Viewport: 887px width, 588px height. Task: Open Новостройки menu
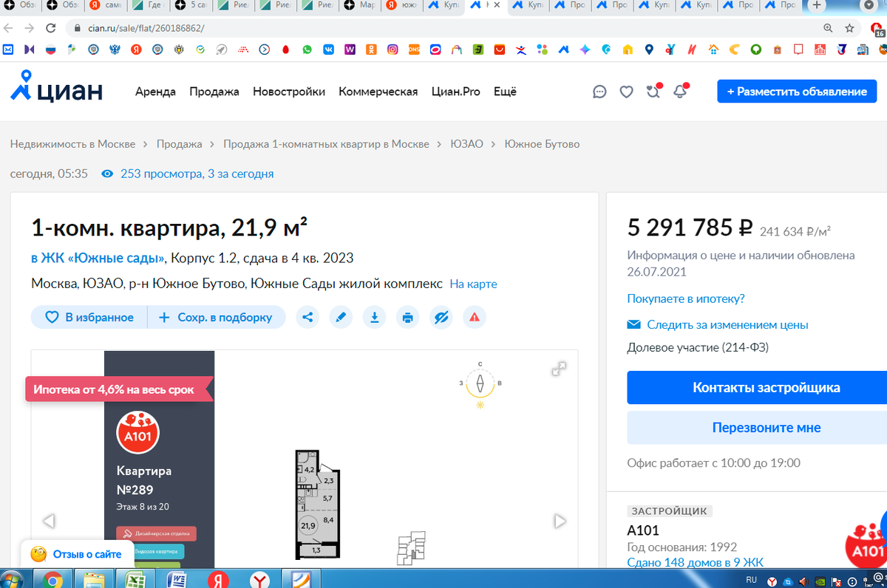click(289, 92)
